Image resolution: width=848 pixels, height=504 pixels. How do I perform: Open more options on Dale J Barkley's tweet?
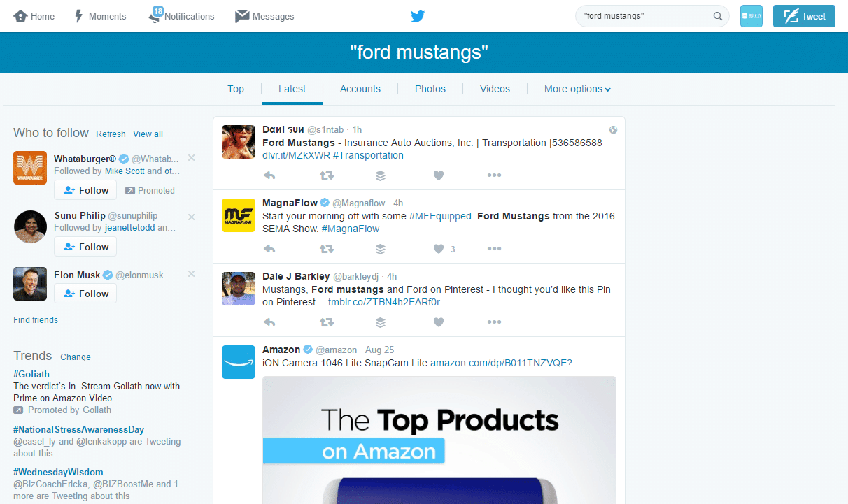click(x=494, y=322)
